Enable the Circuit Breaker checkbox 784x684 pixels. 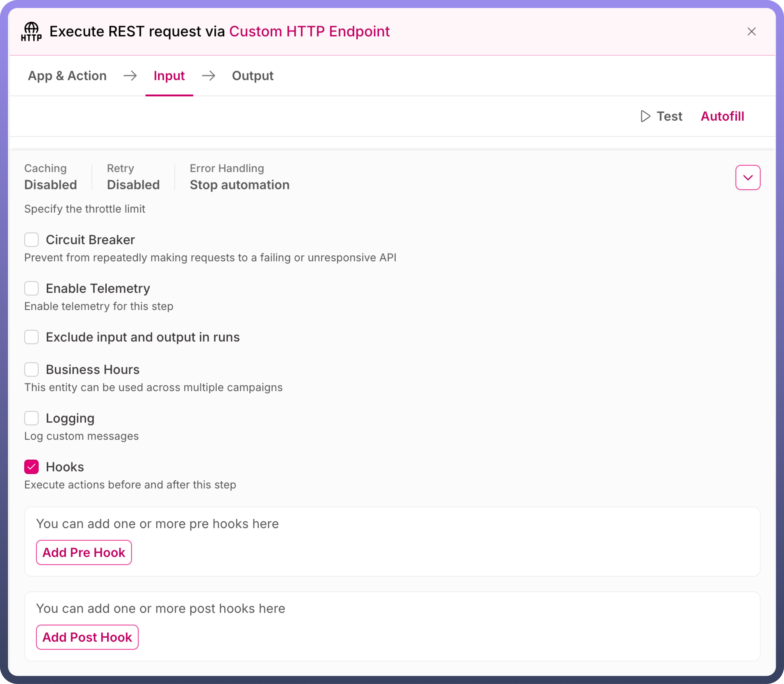coord(32,240)
